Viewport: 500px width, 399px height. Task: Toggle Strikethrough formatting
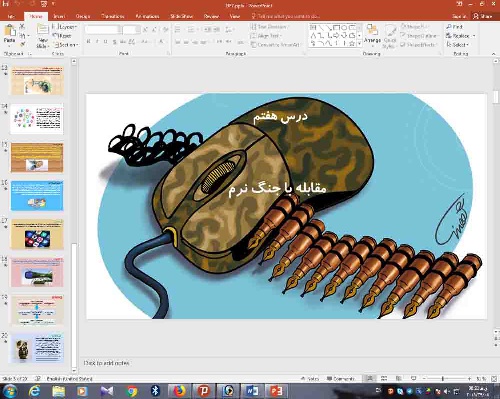[x=123, y=42]
